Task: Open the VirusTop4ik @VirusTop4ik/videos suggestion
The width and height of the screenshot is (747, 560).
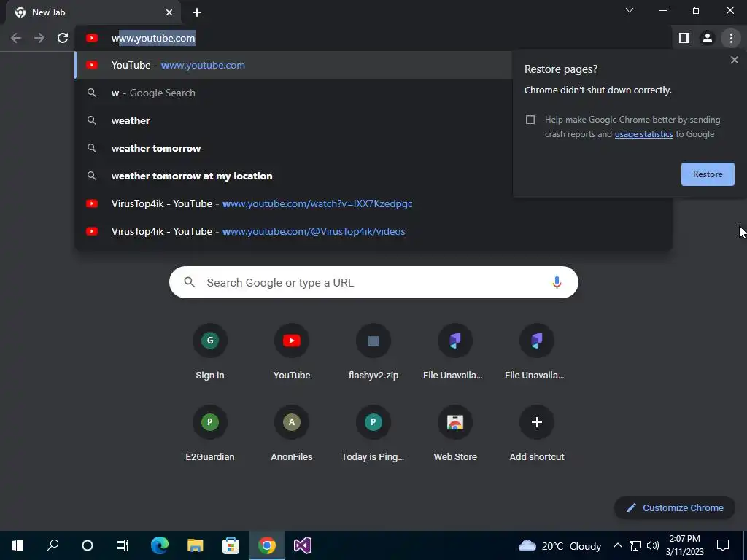Action: pos(373,231)
